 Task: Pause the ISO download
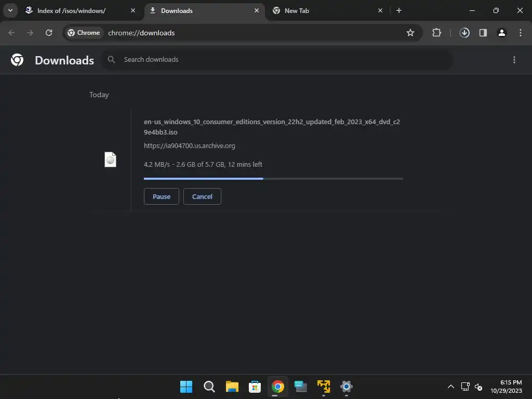[162, 196]
